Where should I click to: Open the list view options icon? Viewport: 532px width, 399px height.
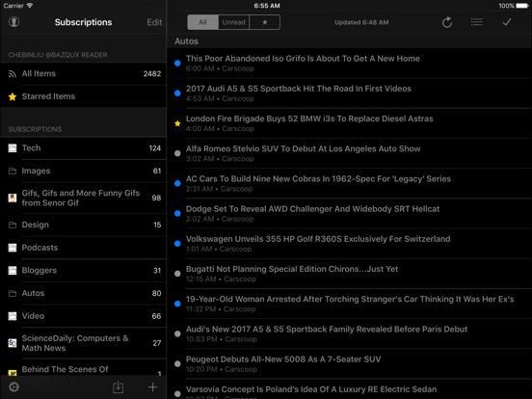click(477, 22)
